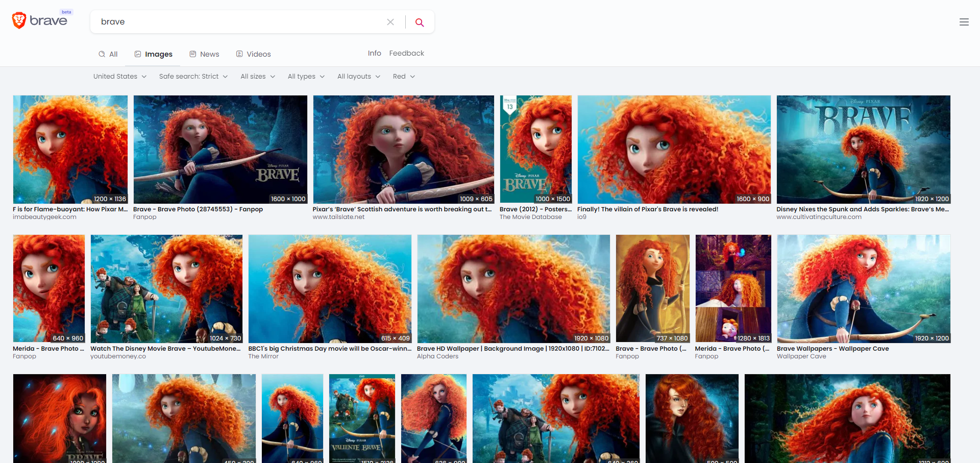Click 'Brave (2012) - Posters' title
The height and width of the screenshot is (463, 980).
click(x=536, y=209)
